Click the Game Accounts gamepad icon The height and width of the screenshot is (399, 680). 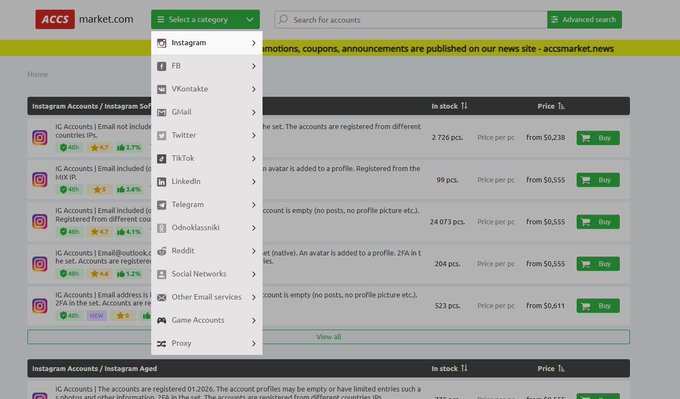pos(161,320)
